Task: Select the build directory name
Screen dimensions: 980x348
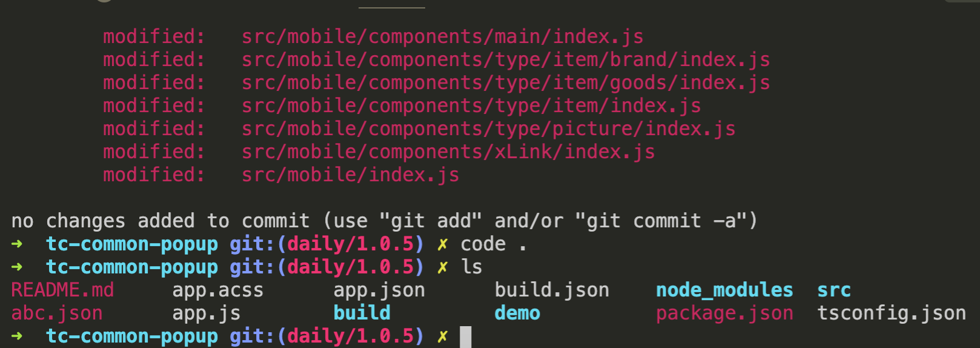Action: 362,313
